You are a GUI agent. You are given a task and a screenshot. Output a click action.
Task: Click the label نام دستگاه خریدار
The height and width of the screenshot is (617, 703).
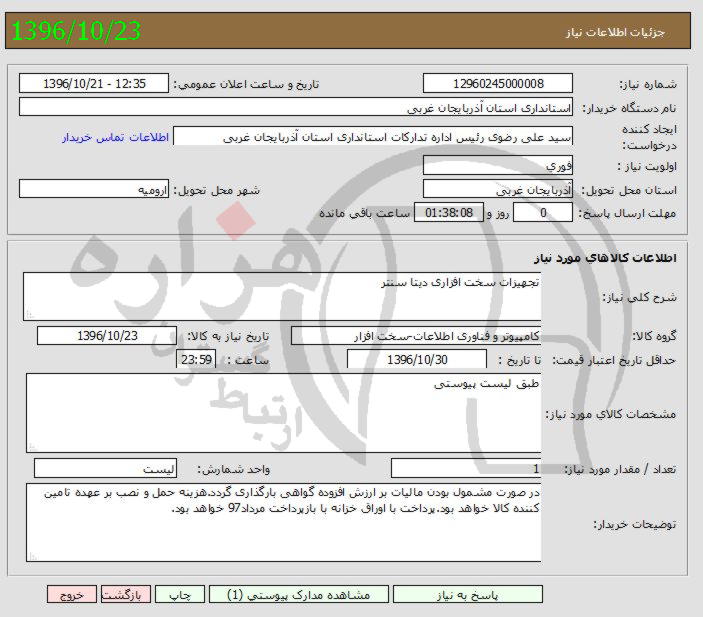(629, 108)
